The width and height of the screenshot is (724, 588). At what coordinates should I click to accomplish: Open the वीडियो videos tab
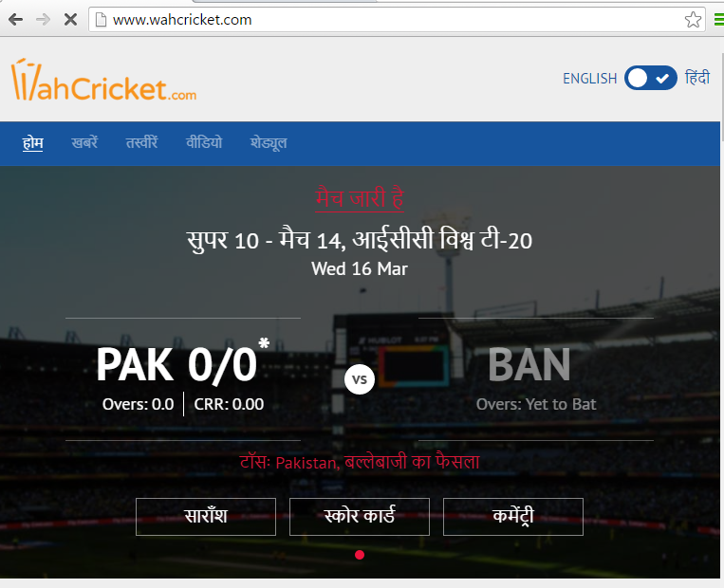(204, 142)
